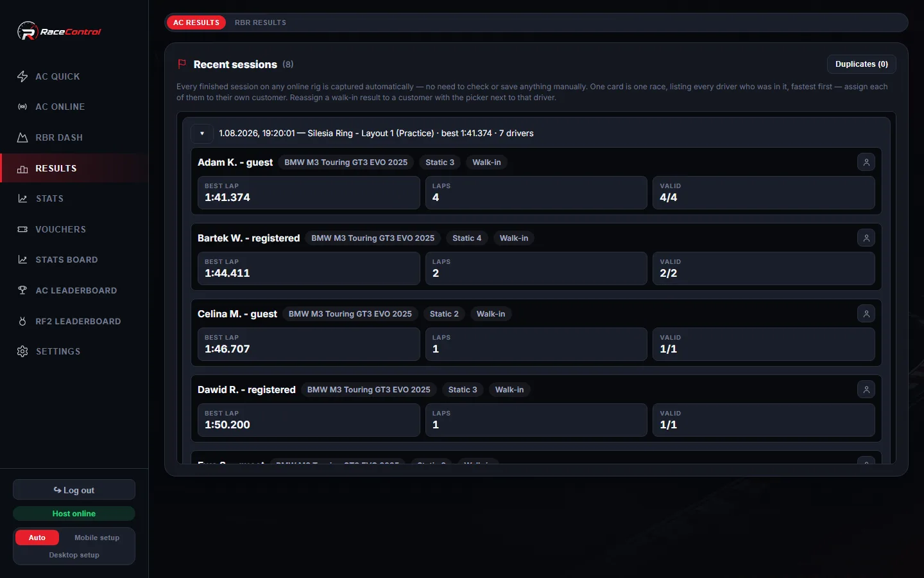Click the Settings gear icon
Viewport: 924px width, 578px height.
point(22,351)
